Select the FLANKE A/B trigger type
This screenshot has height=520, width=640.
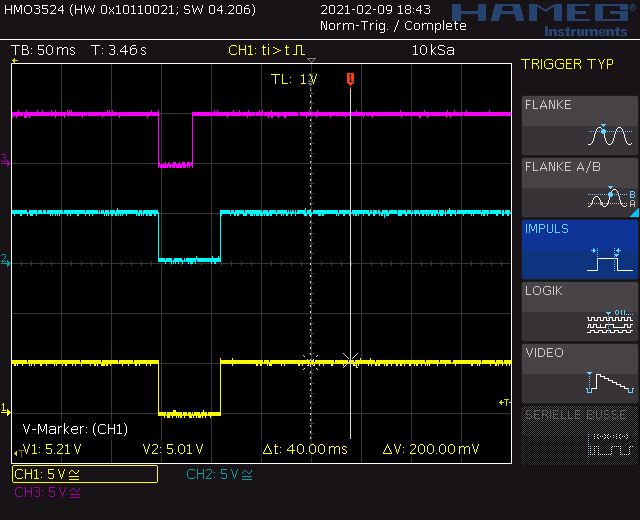(580, 187)
